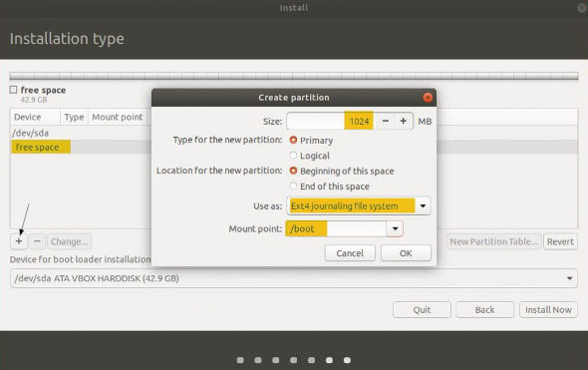
Task: Cancel the Create partition dialog
Action: [350, 253]
